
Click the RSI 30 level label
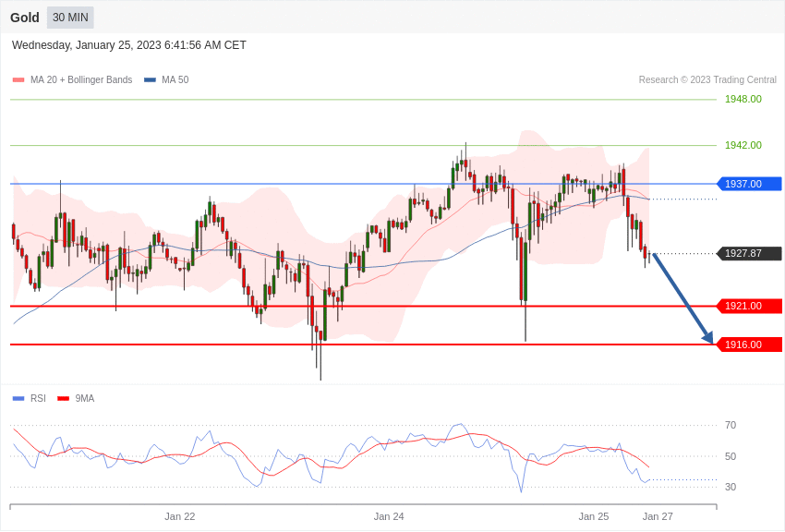[731, 487]
